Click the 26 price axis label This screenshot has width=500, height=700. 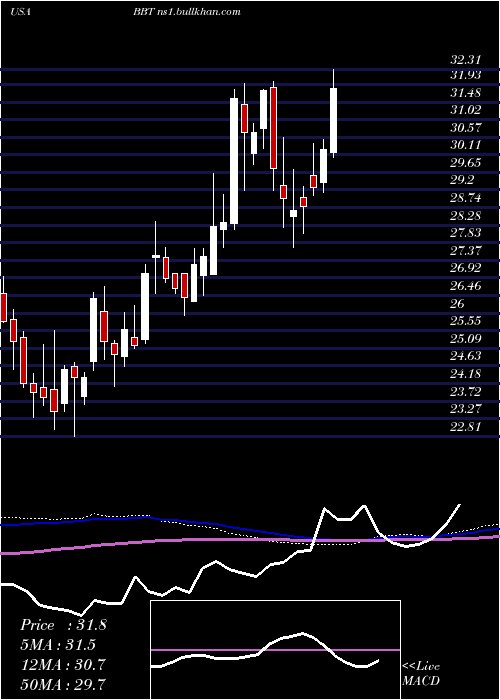tap(458, 303)
